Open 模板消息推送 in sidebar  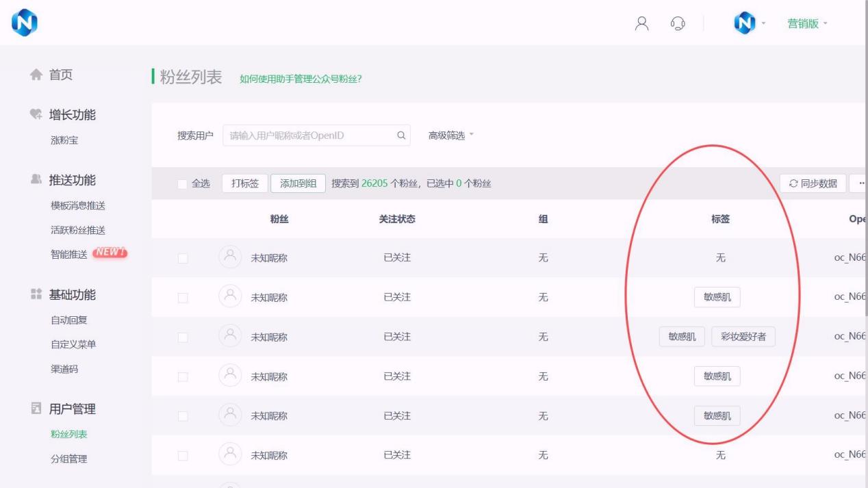coord(78,205)
